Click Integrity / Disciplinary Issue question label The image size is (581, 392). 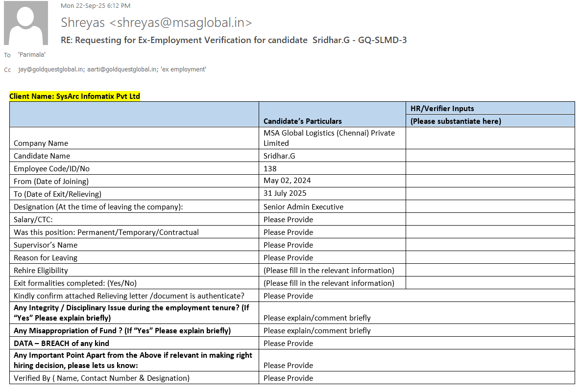(132, 313)
